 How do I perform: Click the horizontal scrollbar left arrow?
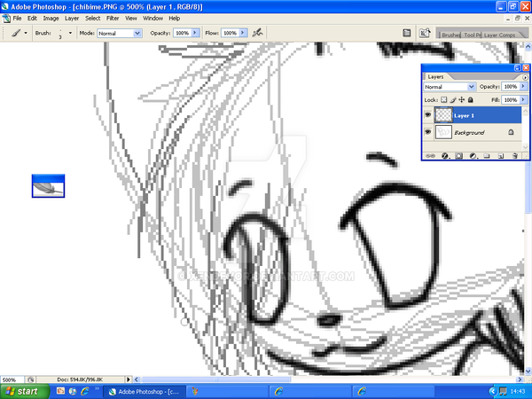click(x=137, y=379)
